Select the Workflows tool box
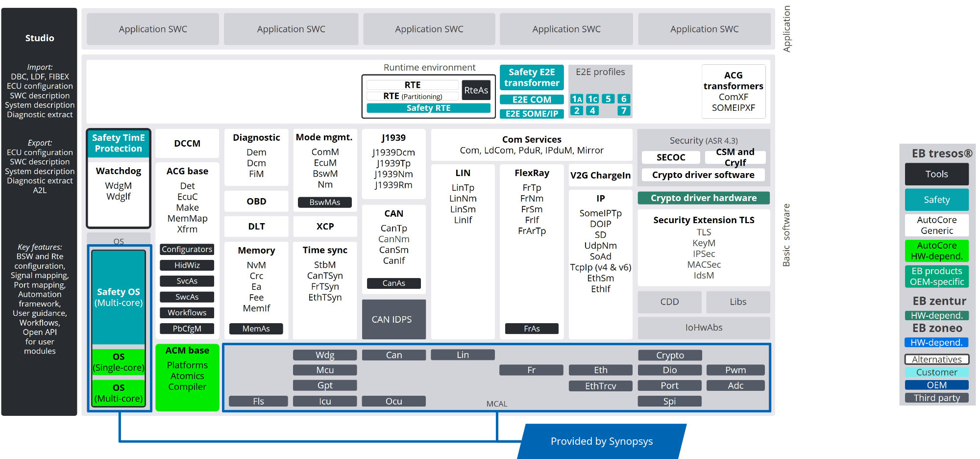Image resolution: width=980 pixels, height=459 pixels. [187, 312]
